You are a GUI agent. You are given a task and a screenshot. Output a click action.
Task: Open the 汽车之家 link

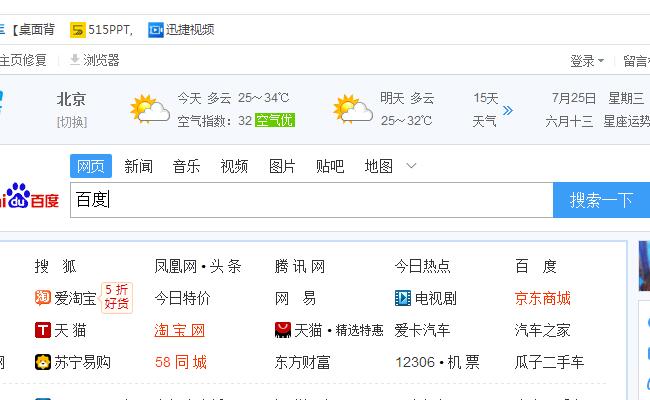[x=543, y=330]
